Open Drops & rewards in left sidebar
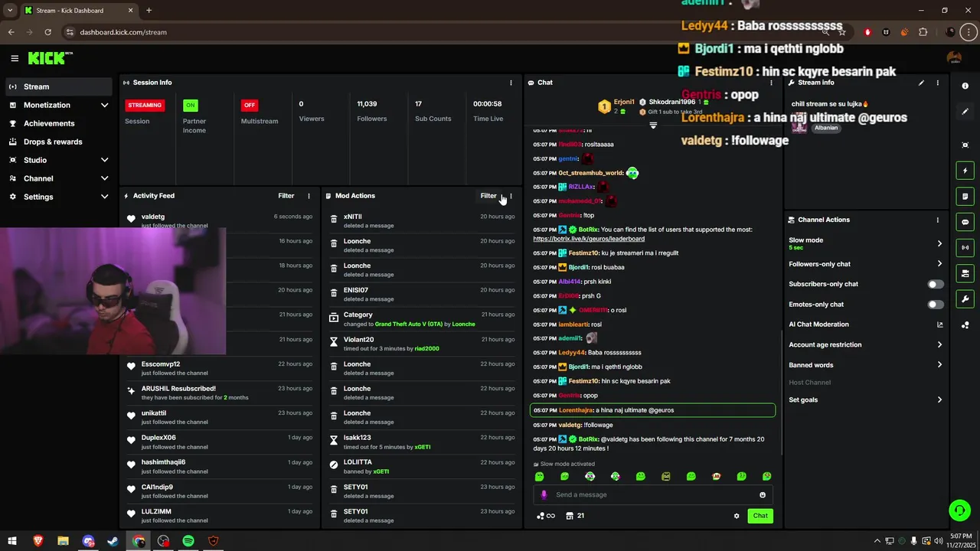The image size is (980, 551). click(58, 142)
